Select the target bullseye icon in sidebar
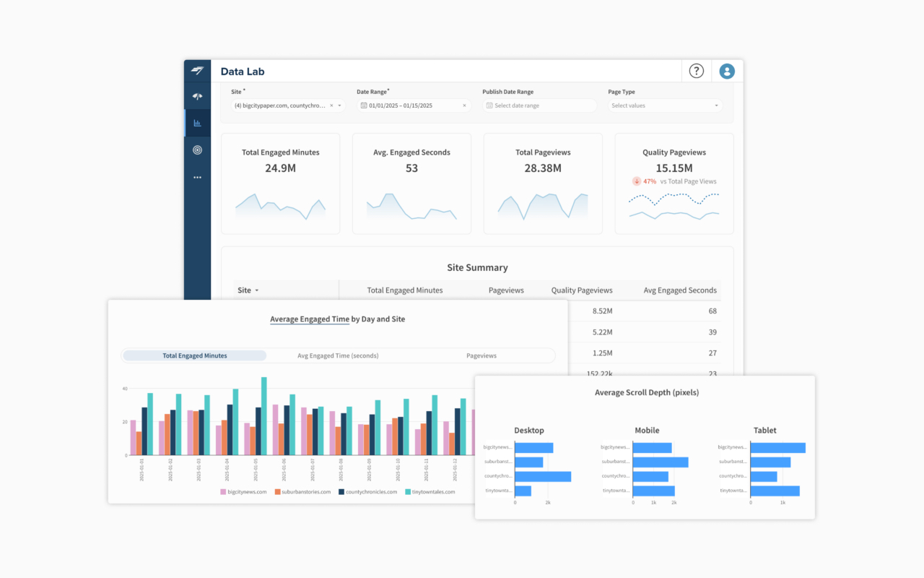The height and width of the screenshot is (578, 924). point(197,150)
